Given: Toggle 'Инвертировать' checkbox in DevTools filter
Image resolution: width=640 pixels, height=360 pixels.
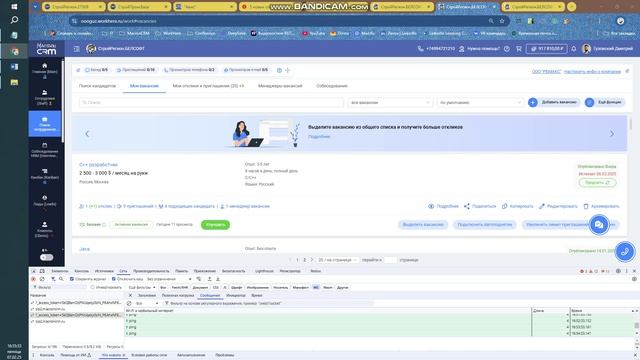Looking at the screenshot, I should (93, 287).
